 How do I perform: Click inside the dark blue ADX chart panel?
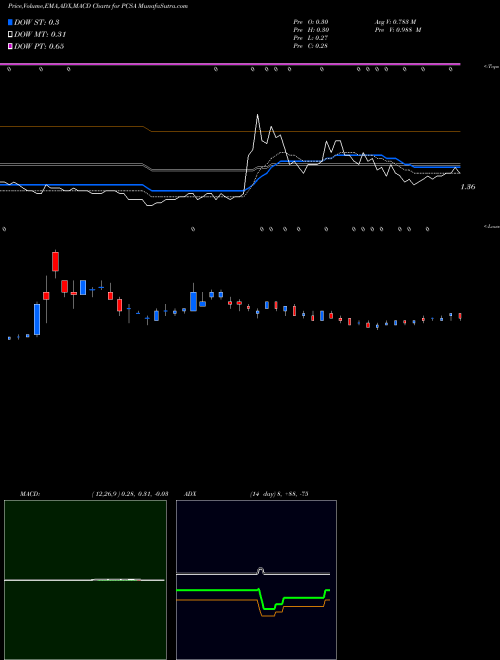click(256, 580)
